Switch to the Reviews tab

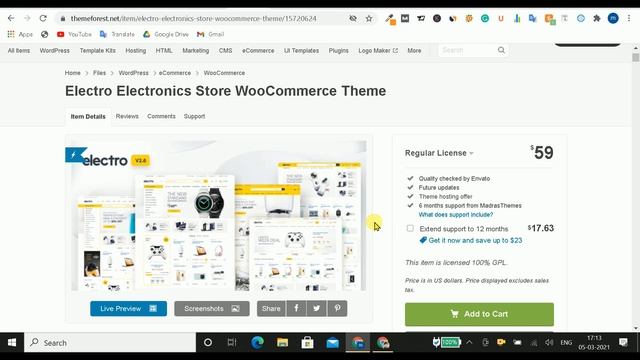(x=127, y=116)
